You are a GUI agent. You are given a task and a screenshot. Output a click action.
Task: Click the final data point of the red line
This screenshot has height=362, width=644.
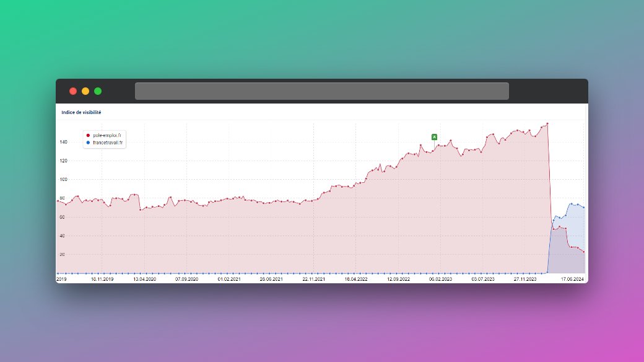coord(583,252)
